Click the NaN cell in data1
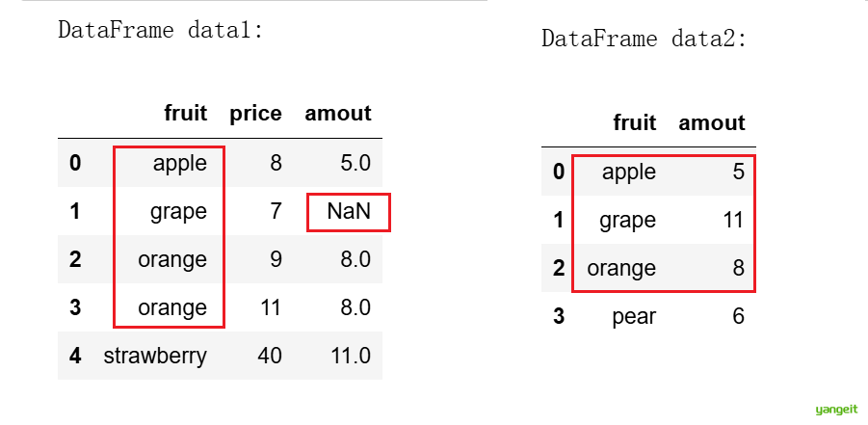 (x=349, y=212)
